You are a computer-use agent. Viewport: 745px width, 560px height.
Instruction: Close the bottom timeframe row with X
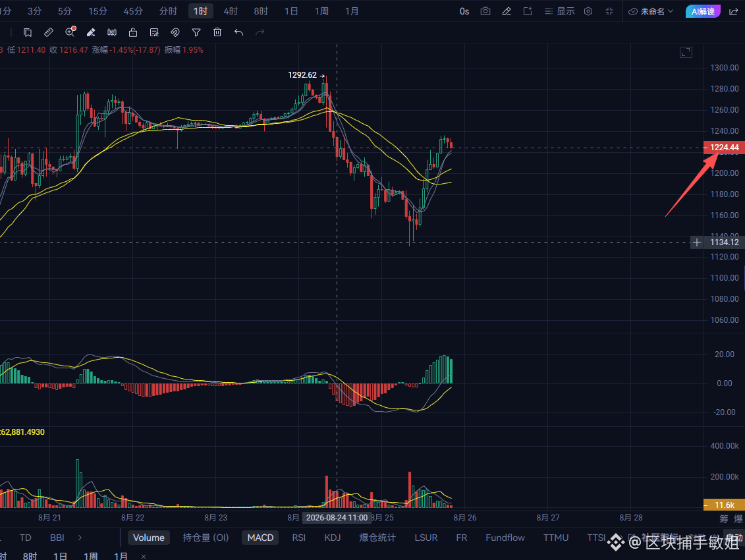click(144, 556)
